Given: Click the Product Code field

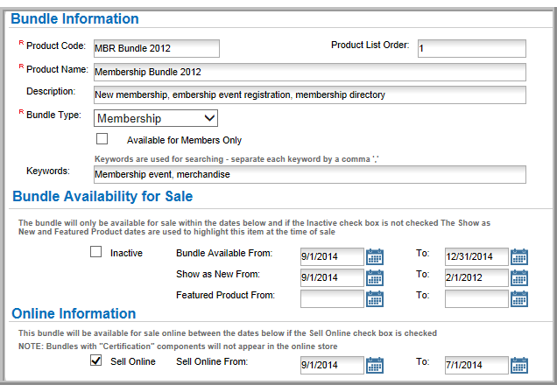Looking at the screenshot, I should tap(157, 49).
